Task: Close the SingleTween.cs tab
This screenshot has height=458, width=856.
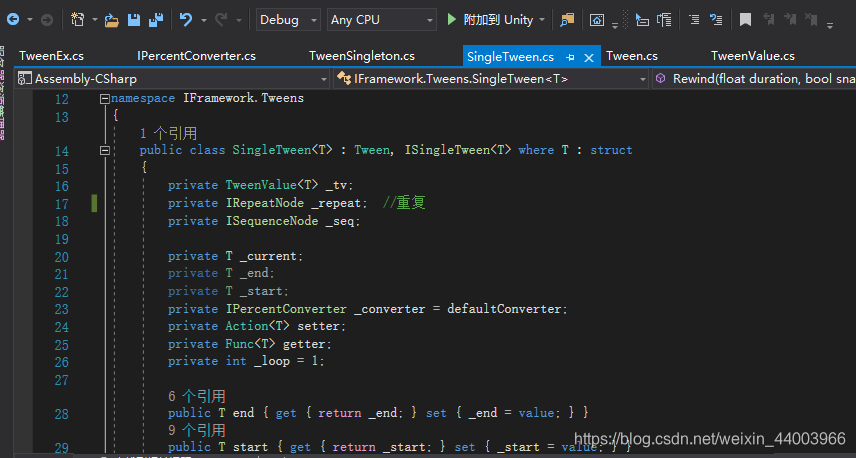Action: coord(588,57)
